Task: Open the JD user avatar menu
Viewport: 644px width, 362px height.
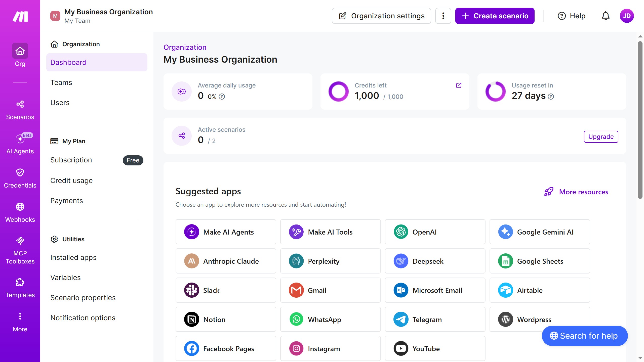Action: (627, 16)
